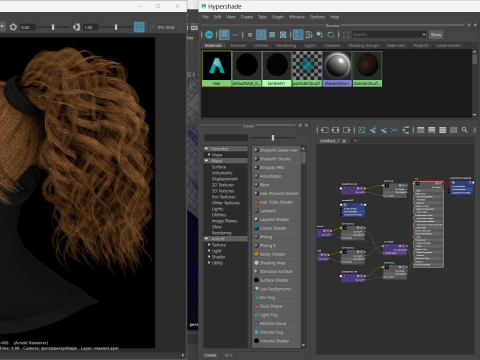Collapse the Favorites tree category

coord(206,149)
